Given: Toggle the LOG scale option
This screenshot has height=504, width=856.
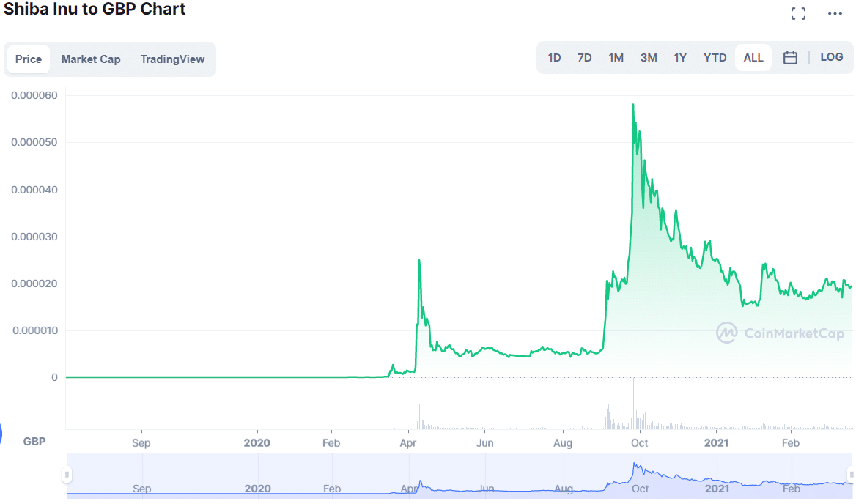Looking at the screenshot, I should click(831, 57).
